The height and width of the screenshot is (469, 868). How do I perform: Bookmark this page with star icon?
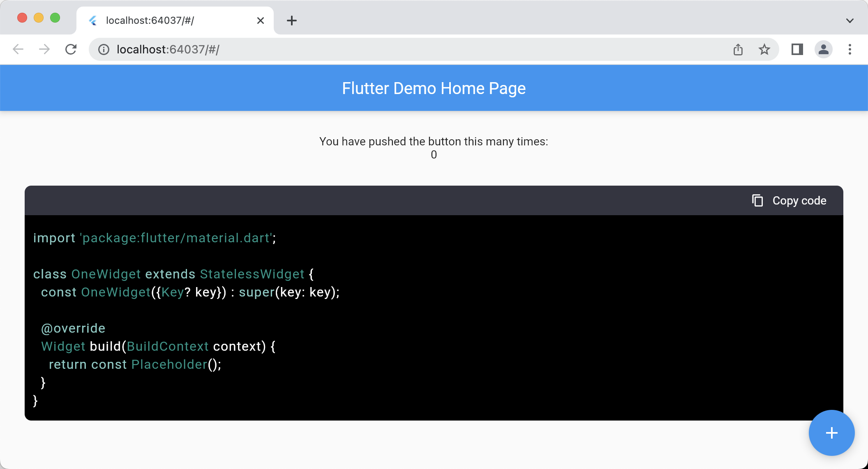pyautogui.click(x=764, y=49)
